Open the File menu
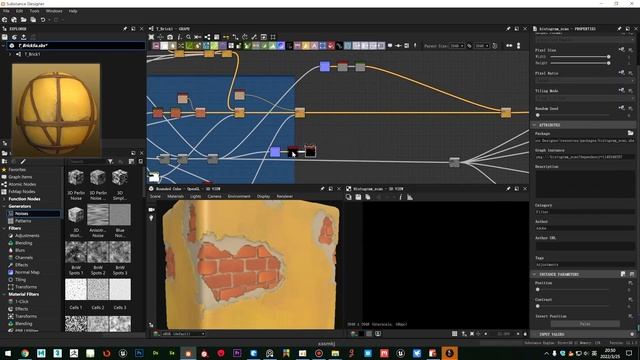 6,11
